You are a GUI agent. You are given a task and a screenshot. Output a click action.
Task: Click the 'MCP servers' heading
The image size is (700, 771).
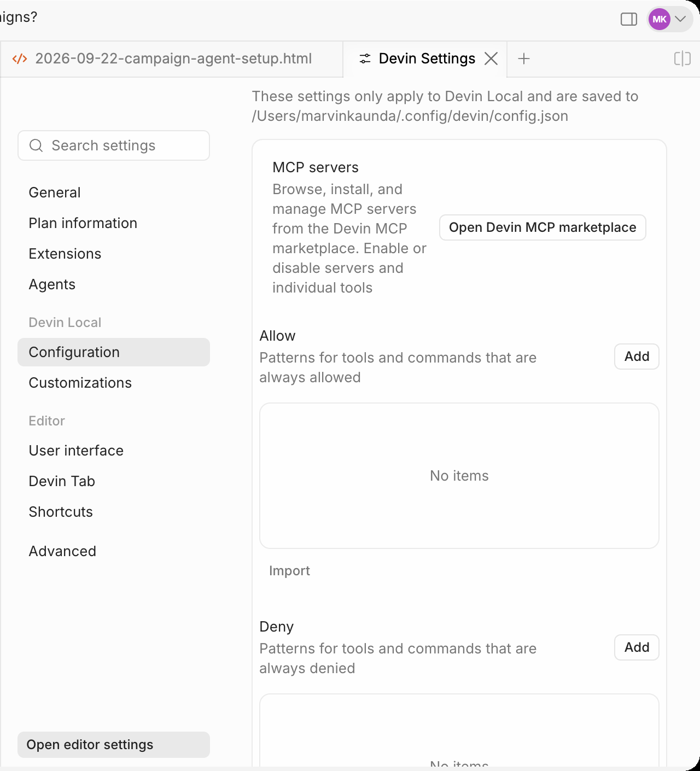tap(316, 167)
